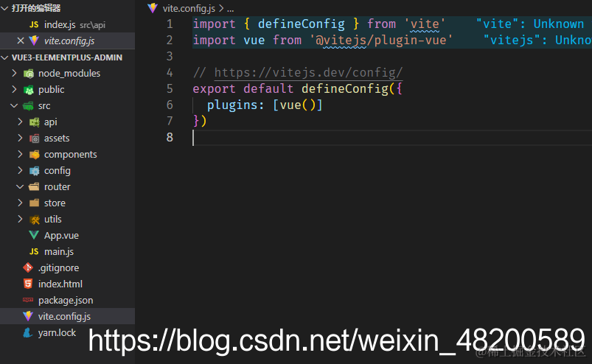Click defineConfig in the line 1 import
The height and width of the screenshot is (364, 592).
point(301,24)
